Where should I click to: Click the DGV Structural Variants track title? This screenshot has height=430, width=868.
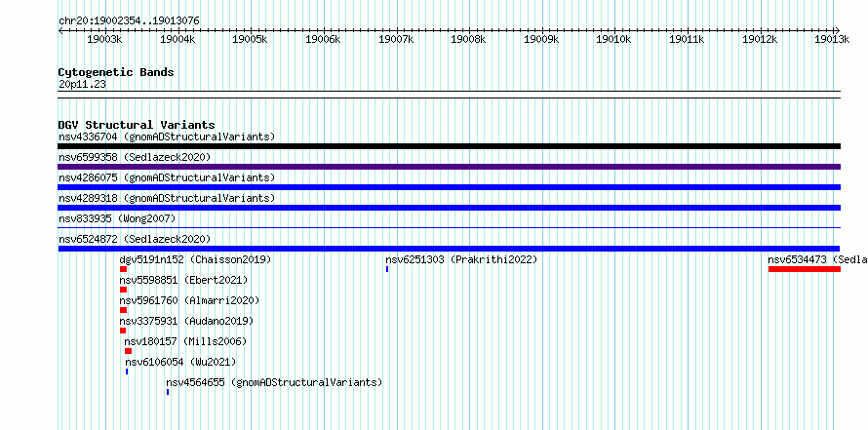point(137,125)
